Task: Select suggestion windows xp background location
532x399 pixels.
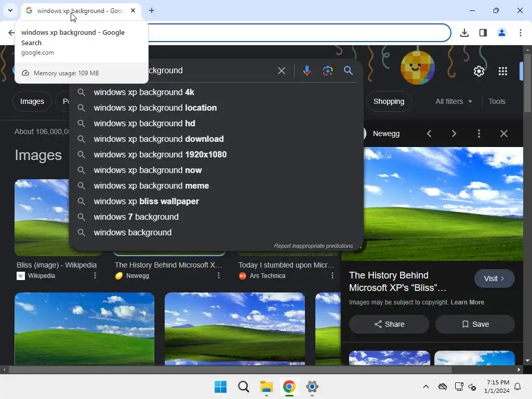Action: [216, 108]
